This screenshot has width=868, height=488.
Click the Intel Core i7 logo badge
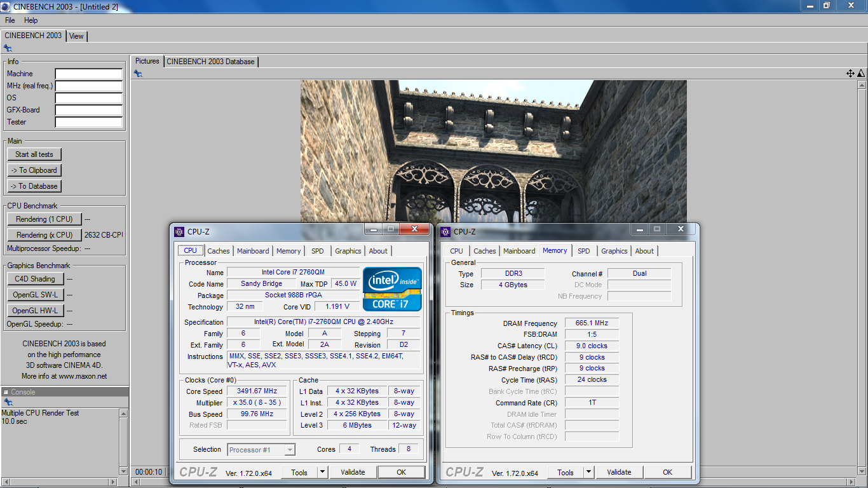[392, 288]
